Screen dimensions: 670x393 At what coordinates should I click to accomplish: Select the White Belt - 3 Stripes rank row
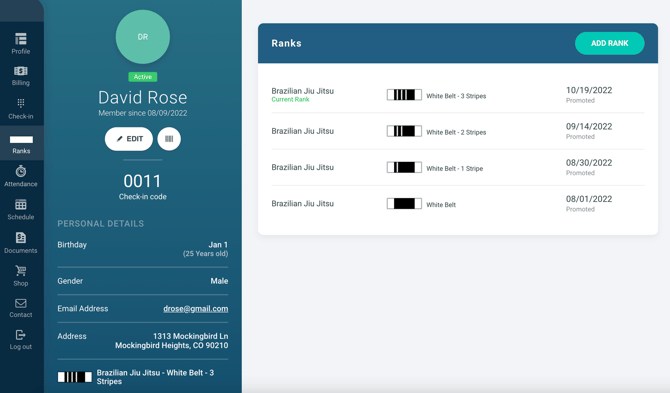pos(458,95)
